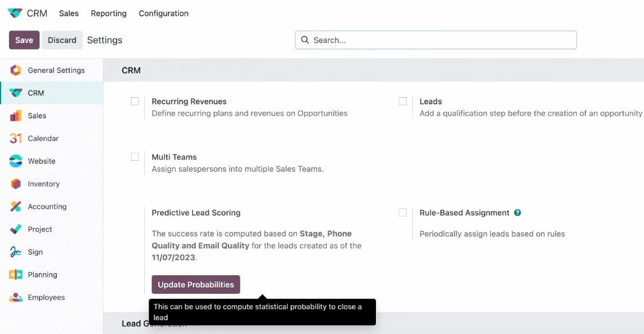The width and height of the screenshot is (644, 334).
Task: Click the Recurring Revenues title
Action: 189,102
